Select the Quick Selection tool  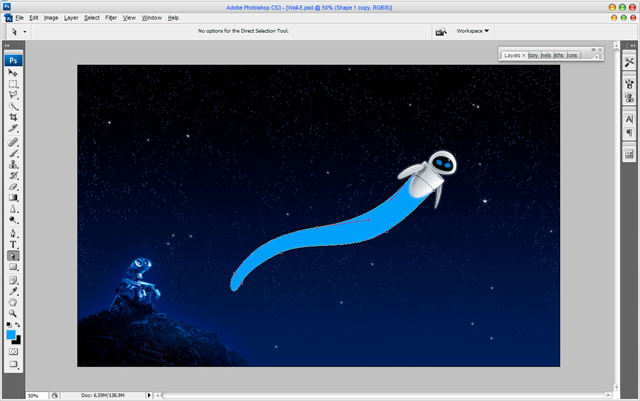pyautogui.click(x=13, y=106)
